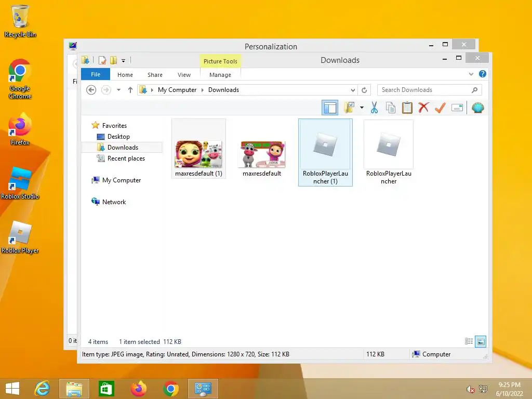Click the muted volume tray icon
Image resolution: width=532 pixels, height=399 pixels.
pos(470,389)
